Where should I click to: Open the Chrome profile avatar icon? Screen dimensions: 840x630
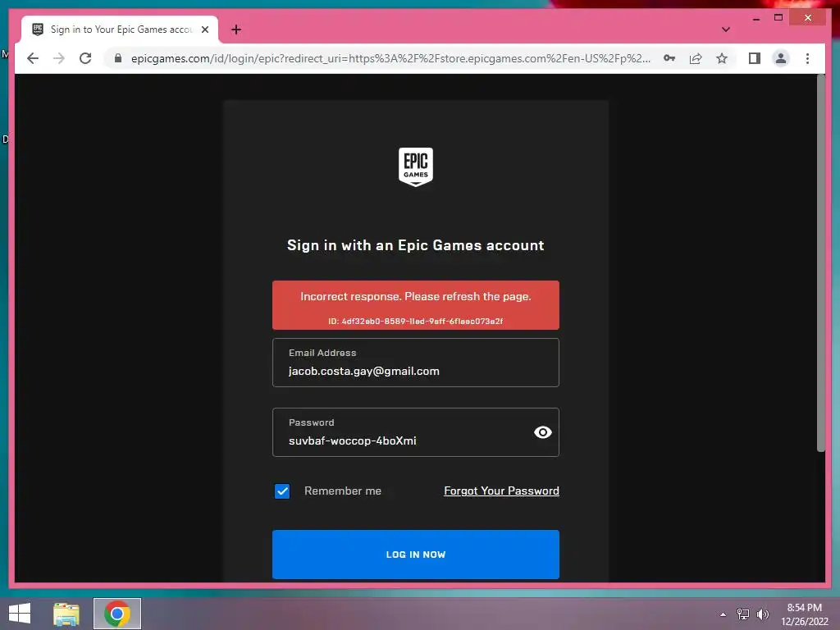tap(781, 58)
